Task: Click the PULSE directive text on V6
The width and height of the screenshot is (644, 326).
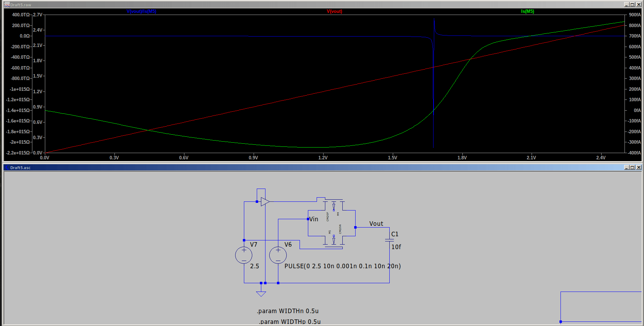Action: [x=342, y=266]
